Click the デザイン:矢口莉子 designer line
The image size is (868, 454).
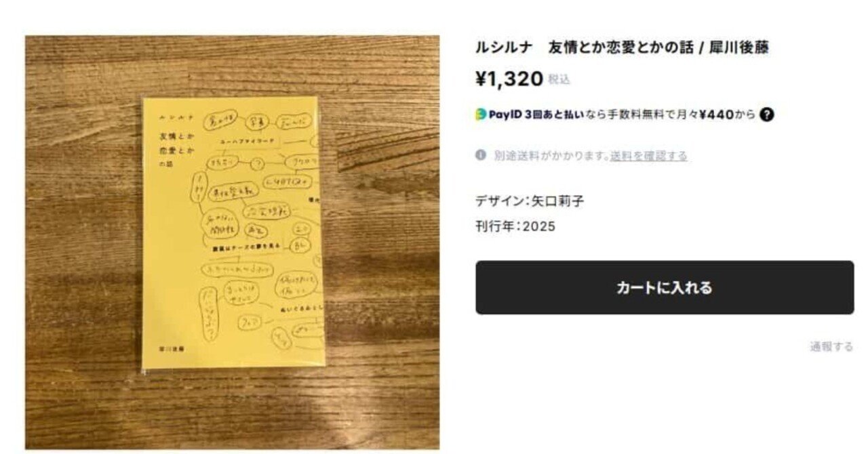pos(530,201)
